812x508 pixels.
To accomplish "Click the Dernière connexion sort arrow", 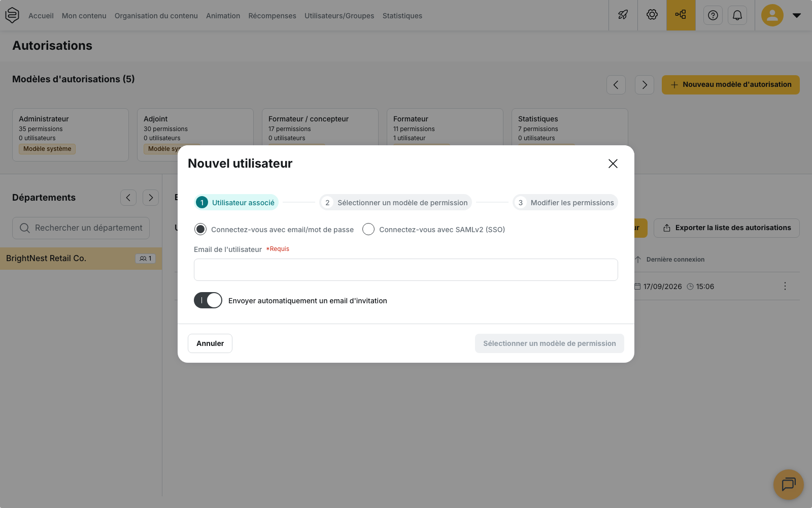I will coord(638,260).
